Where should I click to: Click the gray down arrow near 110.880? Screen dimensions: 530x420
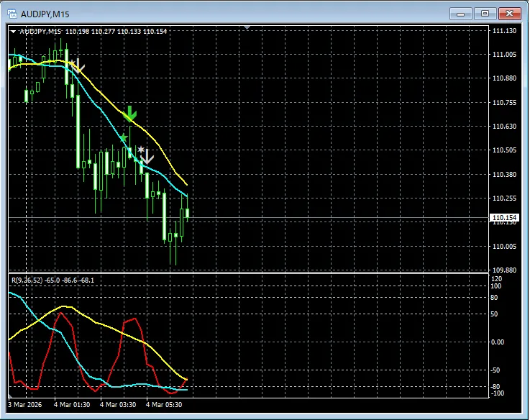[x=78, y=66]
